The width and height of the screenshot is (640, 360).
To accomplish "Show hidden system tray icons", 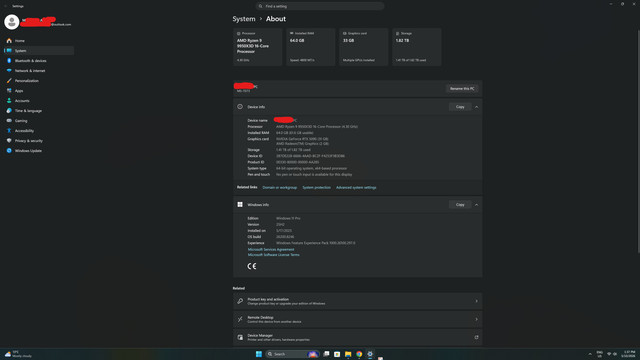I will (590, 354).
